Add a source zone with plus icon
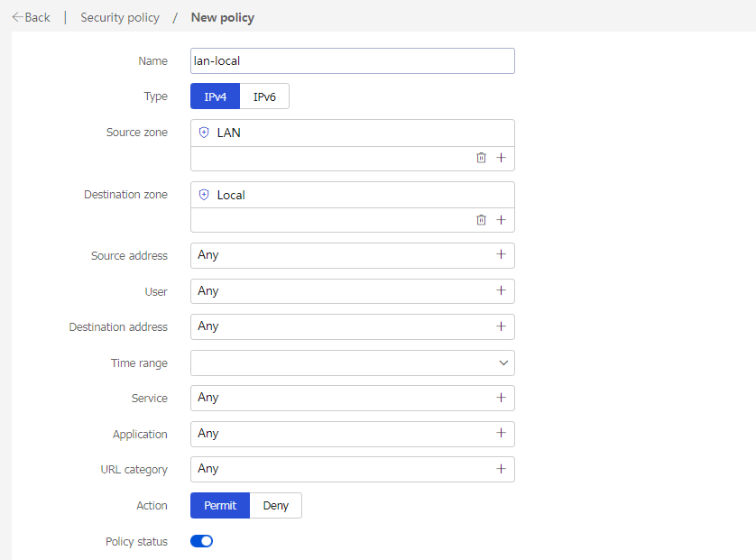The image size is (756, 560). tap(501, 158)
